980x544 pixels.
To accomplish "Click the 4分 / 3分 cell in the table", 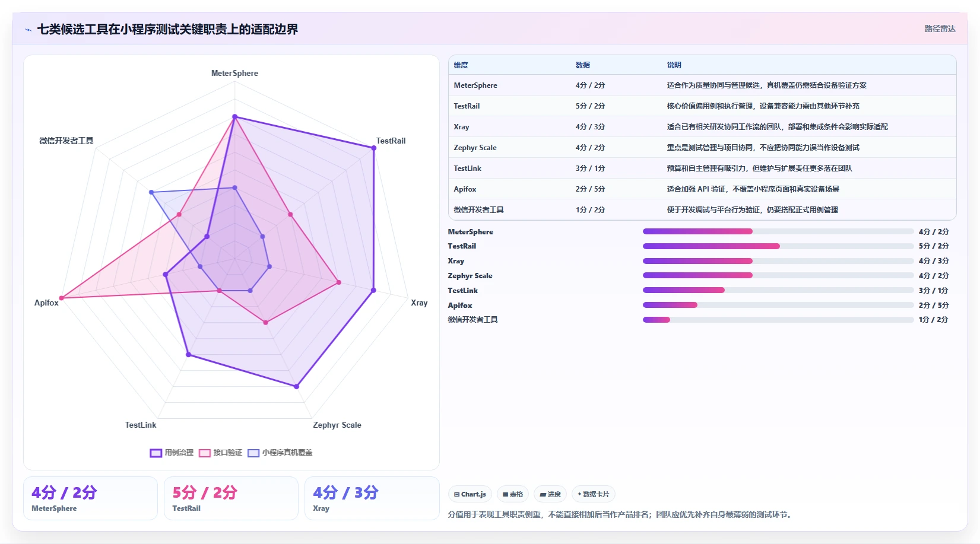I will coord(590,127).
